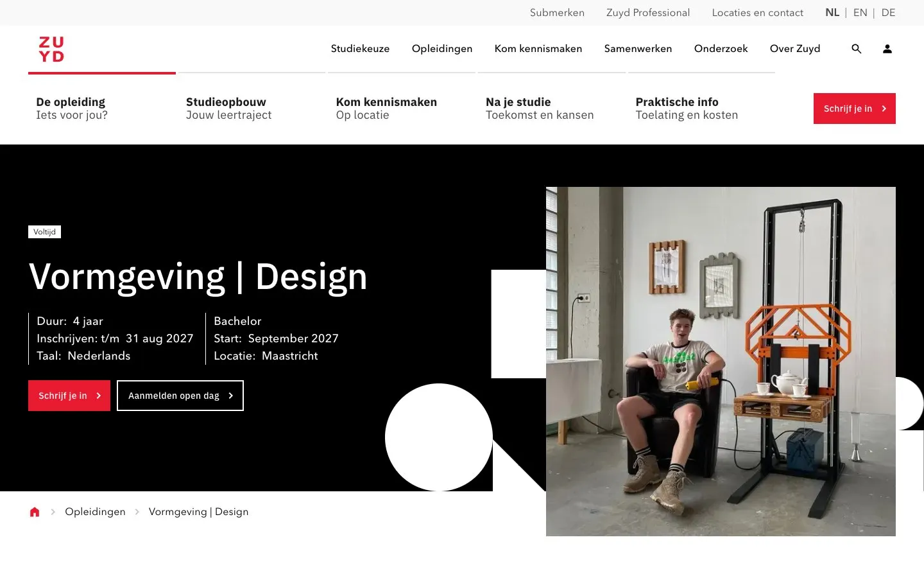Open the Opleidingen main menu
The height and width of the screenshot is (578, 924).
(x=442, y=49)
